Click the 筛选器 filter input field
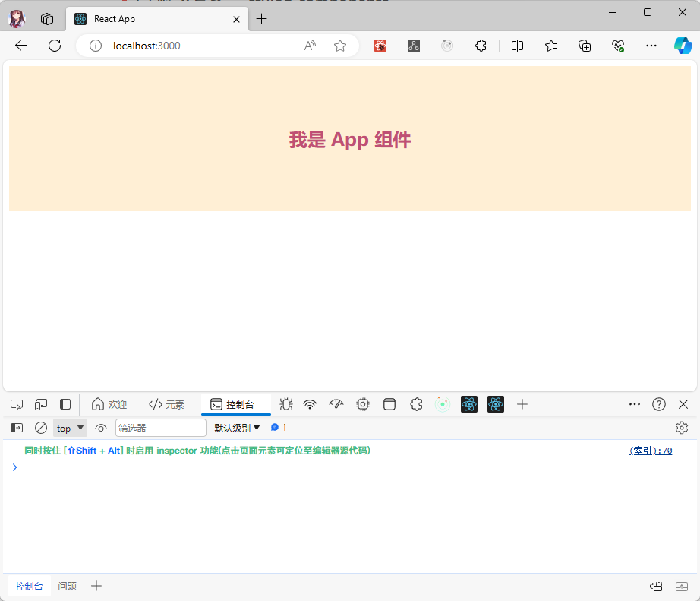Screen dimensions: 700x601 [x=160, y=428]
